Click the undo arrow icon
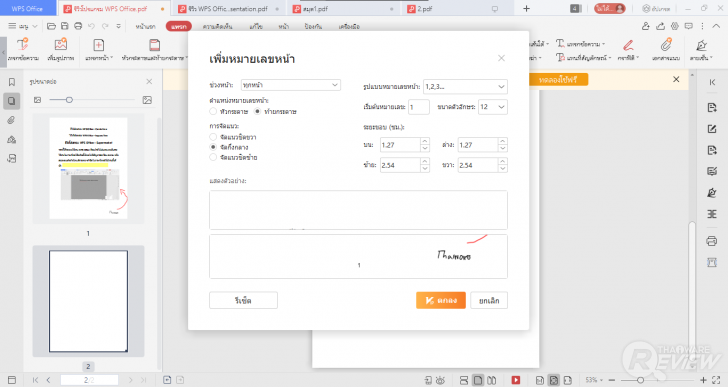This screenshot has width=728, height=387. point(91,26)
